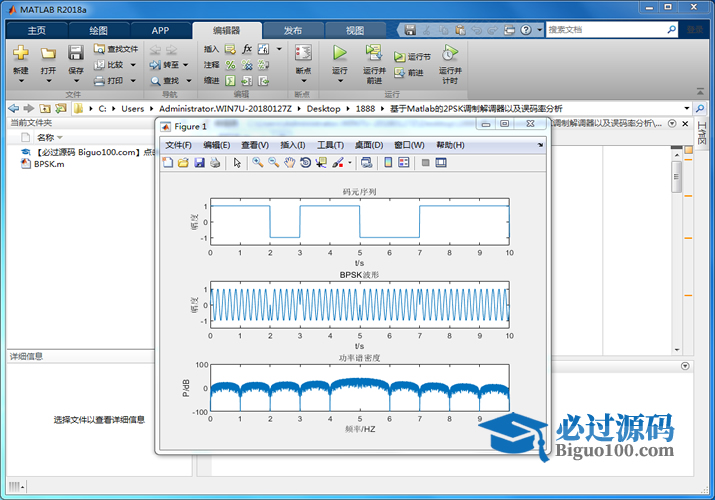The width and height of the screenshot is (715, 500).
Task: Click the 查找文件 find files button
Action: (117, 48)
